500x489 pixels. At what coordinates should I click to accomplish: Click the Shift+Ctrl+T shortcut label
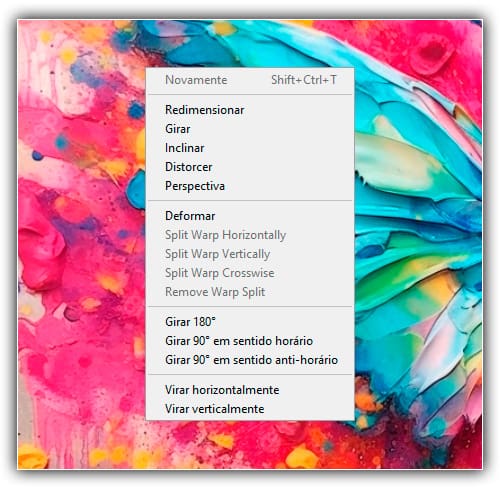coord(304,80)
